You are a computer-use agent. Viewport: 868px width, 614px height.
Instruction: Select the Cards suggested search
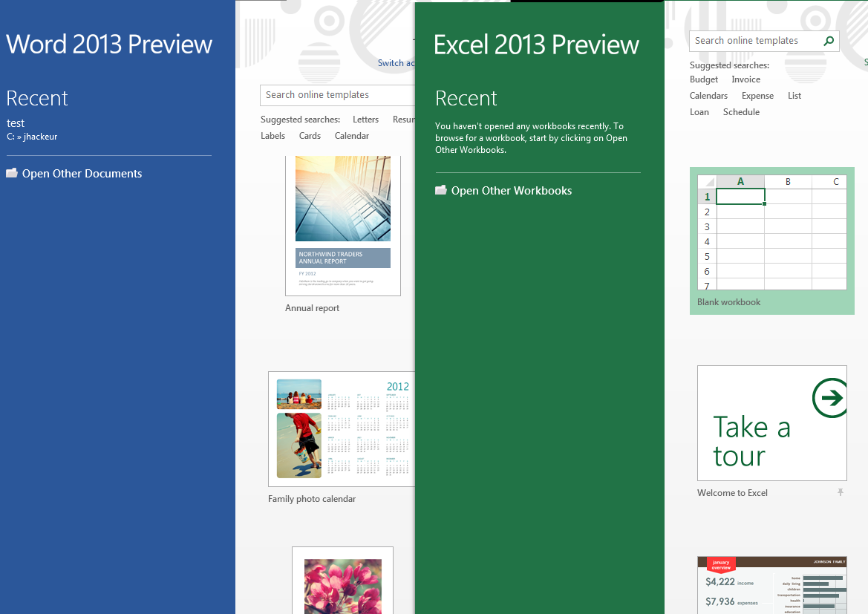310,136
